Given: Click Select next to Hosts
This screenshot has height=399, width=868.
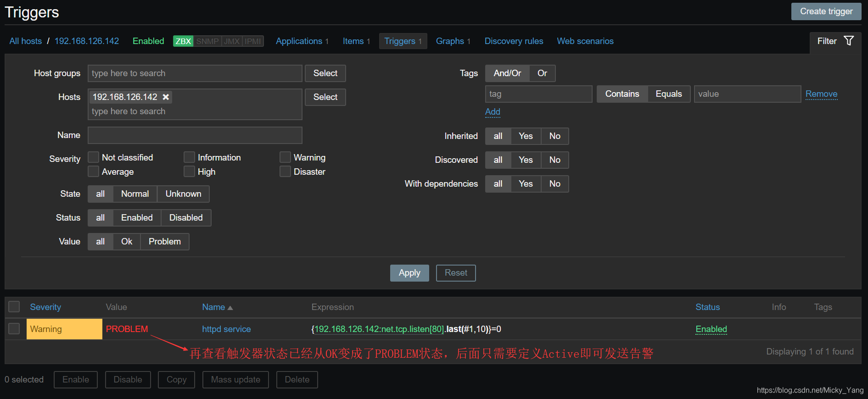Looking at the screenshot, I should click(325, 97).
